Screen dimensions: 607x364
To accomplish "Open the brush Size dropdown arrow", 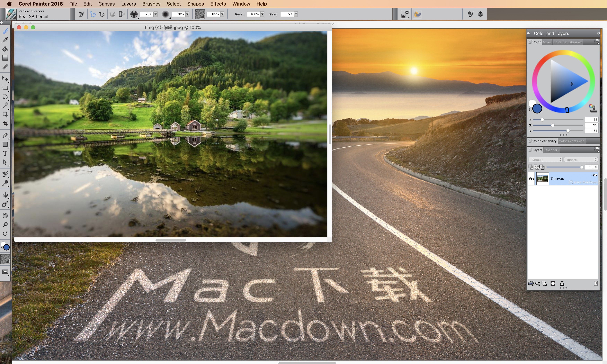I will coord(156,14).
